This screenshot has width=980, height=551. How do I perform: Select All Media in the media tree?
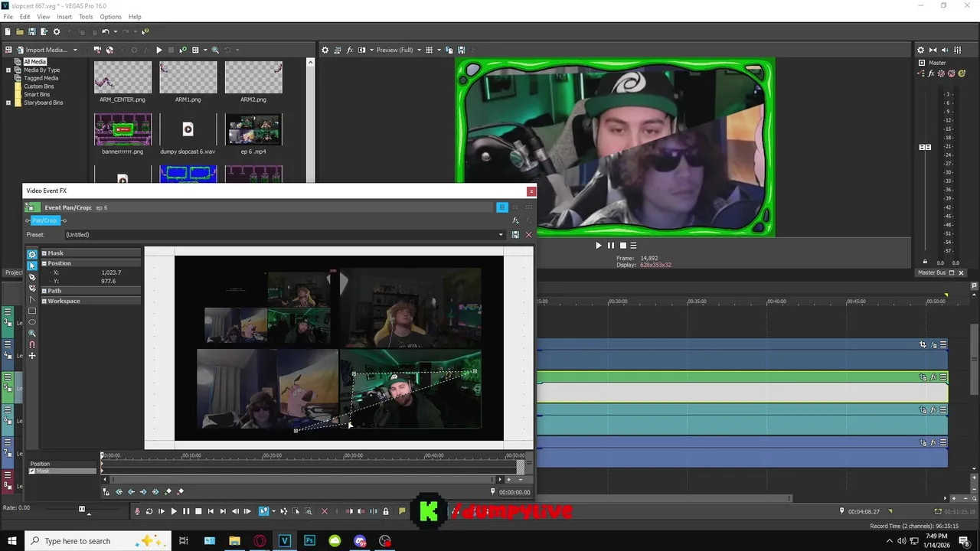pos(34,61)
